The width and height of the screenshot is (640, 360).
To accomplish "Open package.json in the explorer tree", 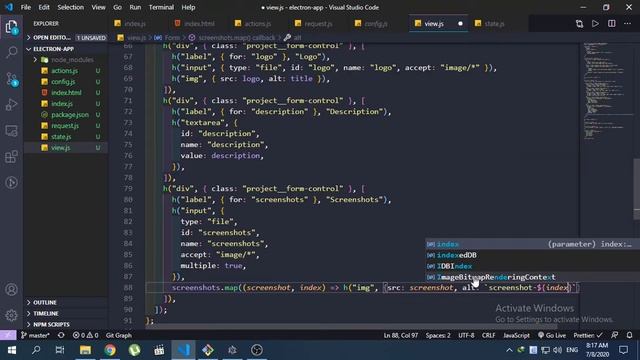I will [x=66, y=115].
